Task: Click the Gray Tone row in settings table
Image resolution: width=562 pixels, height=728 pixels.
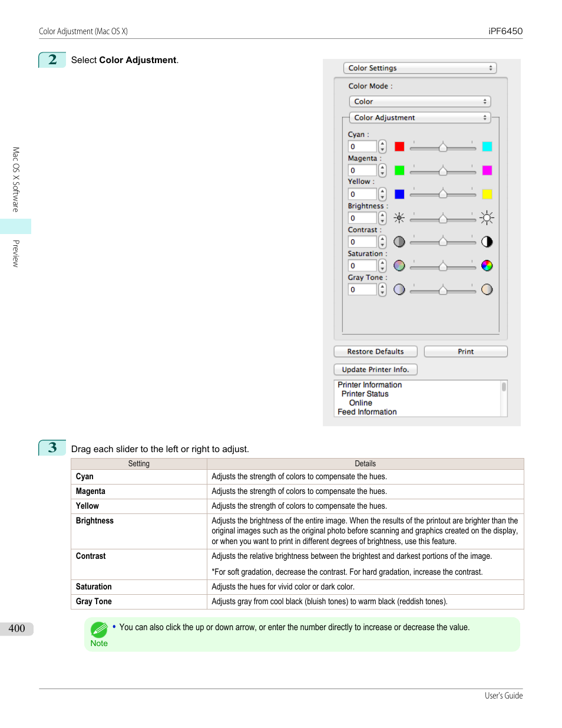Action: (x=297, y=602)
